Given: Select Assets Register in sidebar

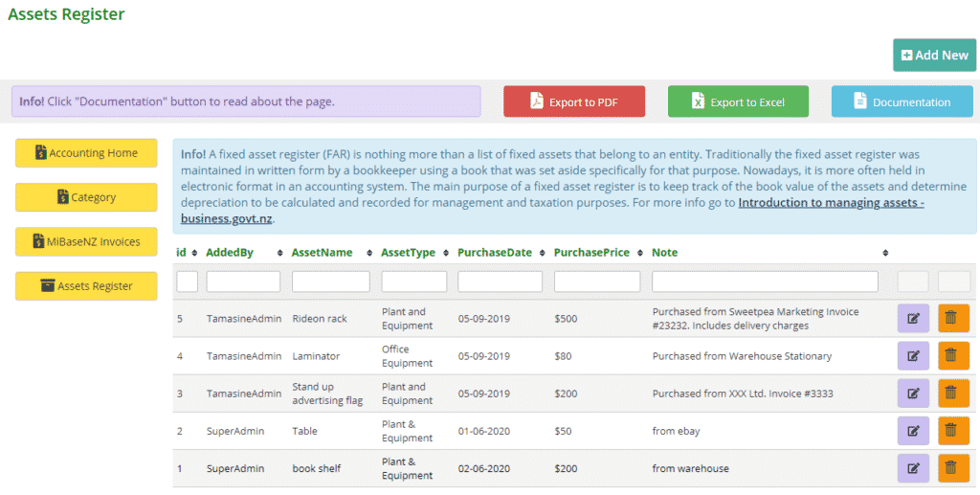Looking at the screenshot, I should coord(86,286).
